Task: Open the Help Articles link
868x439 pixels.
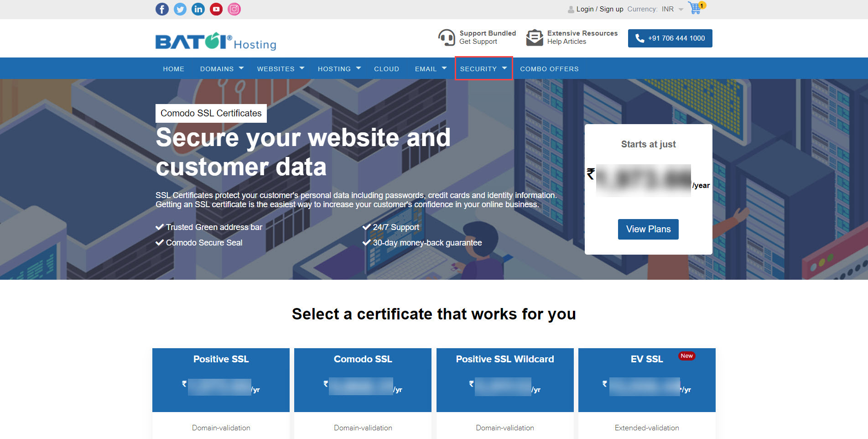Action: click(567, 42)
